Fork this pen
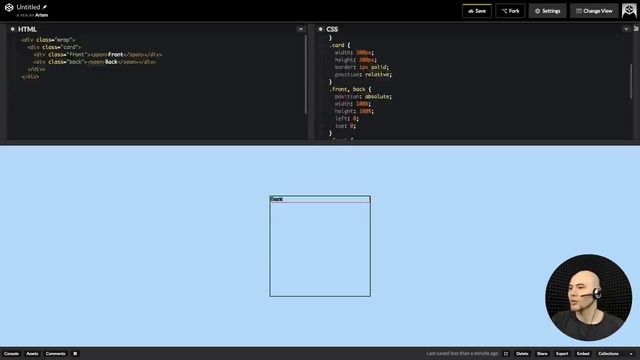 point(510,11)
